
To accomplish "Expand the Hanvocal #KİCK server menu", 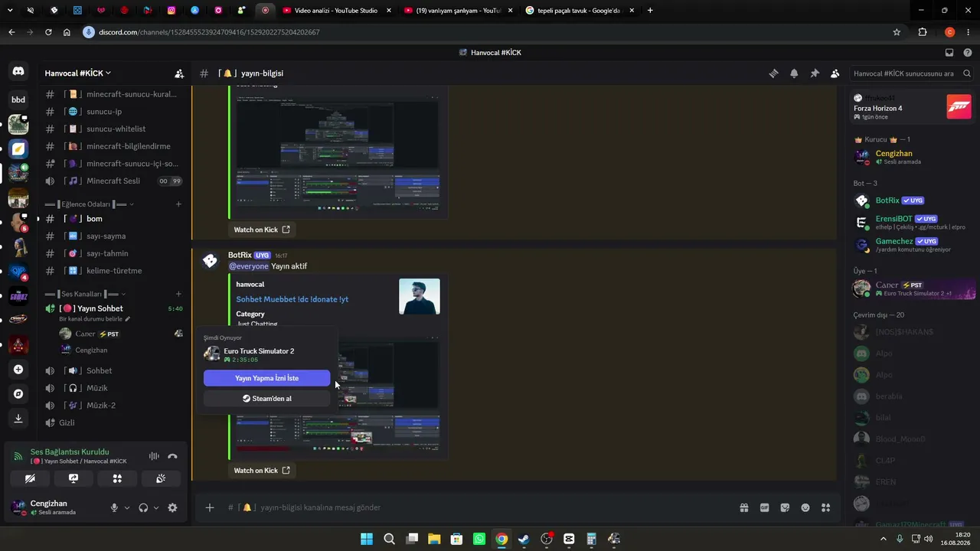I will (78, 73).
